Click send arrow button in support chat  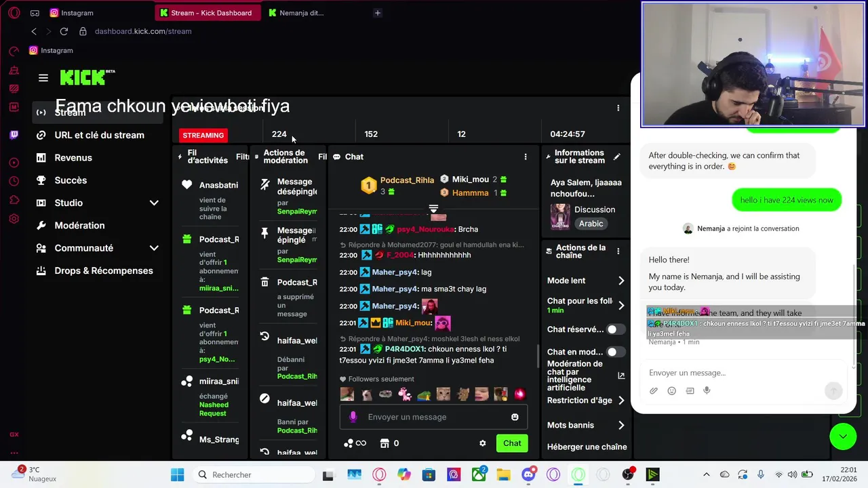(833, 390)
